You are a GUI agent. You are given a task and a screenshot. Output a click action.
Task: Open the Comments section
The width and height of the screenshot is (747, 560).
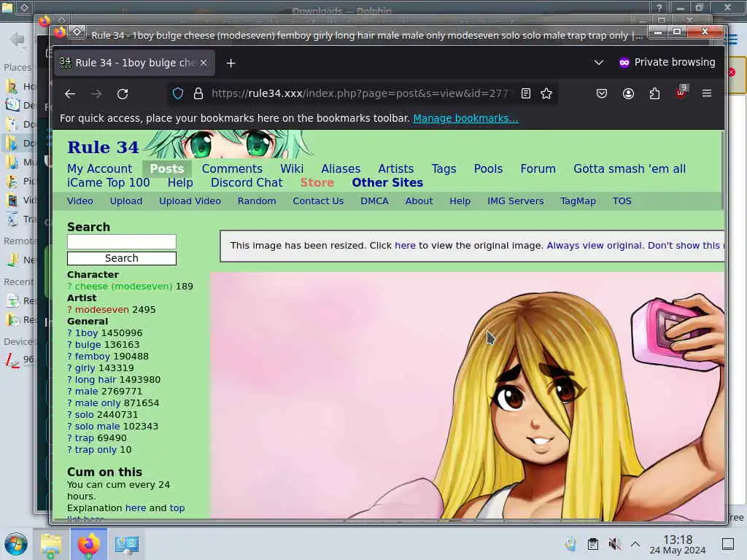pyautogui.click(x=232, y=168)
